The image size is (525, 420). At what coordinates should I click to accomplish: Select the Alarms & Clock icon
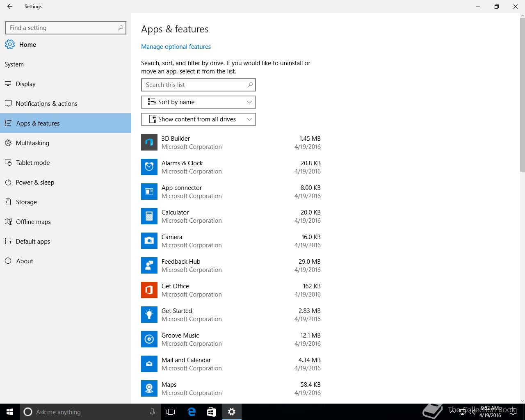click(149, 167)
